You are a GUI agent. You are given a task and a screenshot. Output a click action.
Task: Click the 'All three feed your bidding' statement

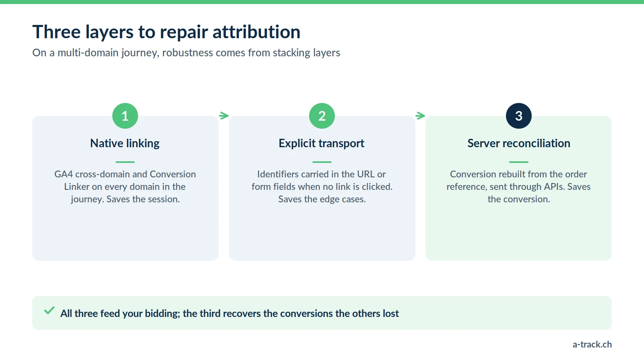click(229, 313)
